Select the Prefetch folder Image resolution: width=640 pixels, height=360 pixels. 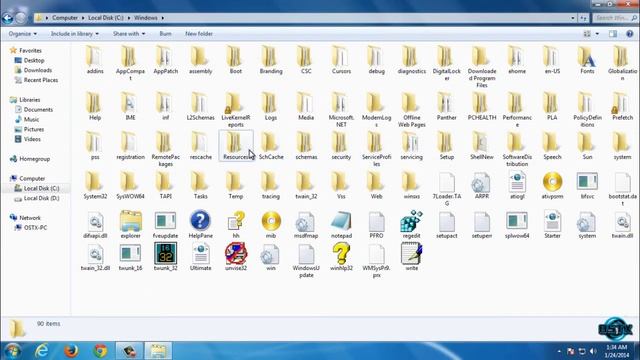pos(622,103)
